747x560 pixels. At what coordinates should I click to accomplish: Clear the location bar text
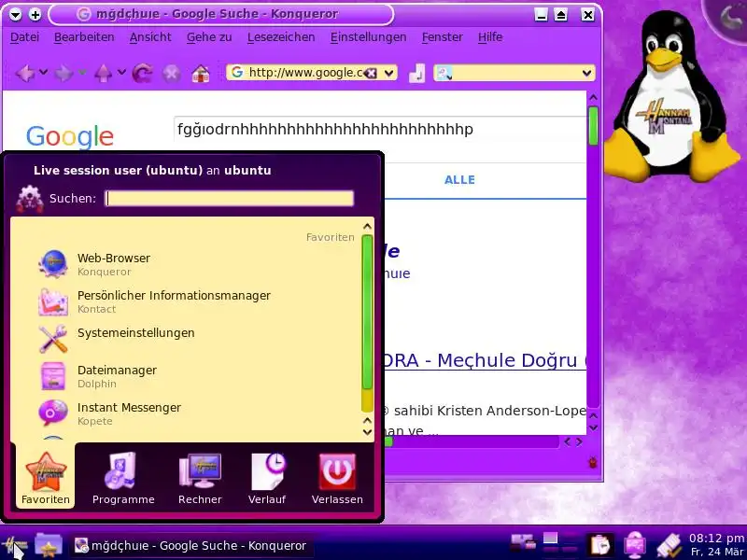click(371, 73)
